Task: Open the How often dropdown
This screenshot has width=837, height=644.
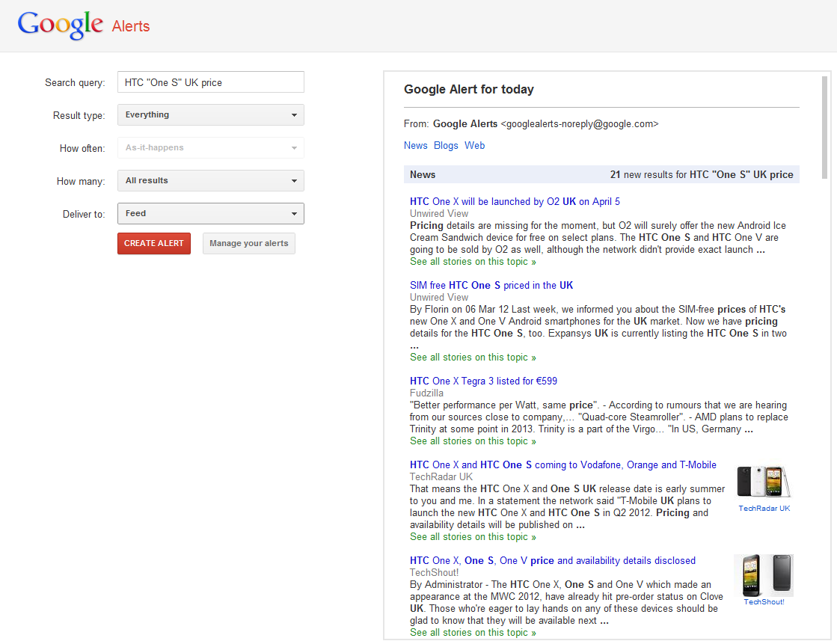Action: pos(211,148)
